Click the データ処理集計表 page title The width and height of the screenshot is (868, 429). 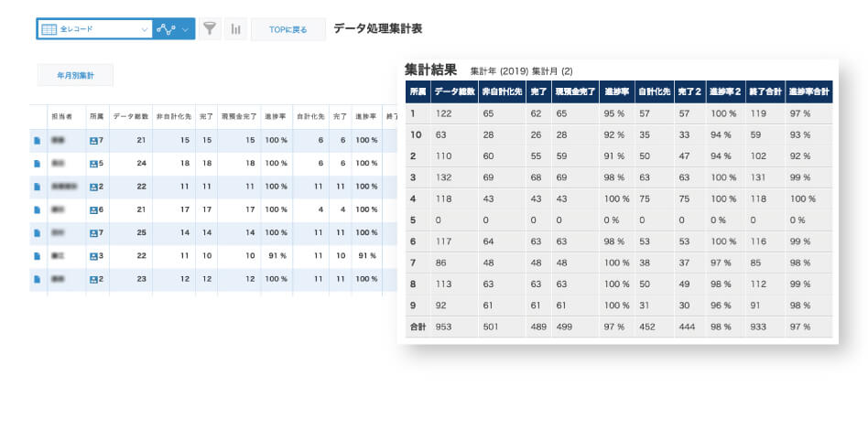point(377,28)
